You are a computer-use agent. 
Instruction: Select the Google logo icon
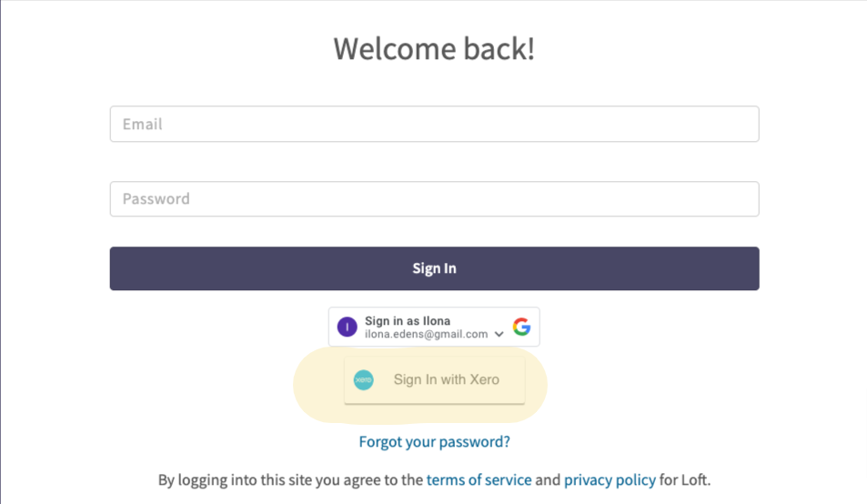(521, 327)
